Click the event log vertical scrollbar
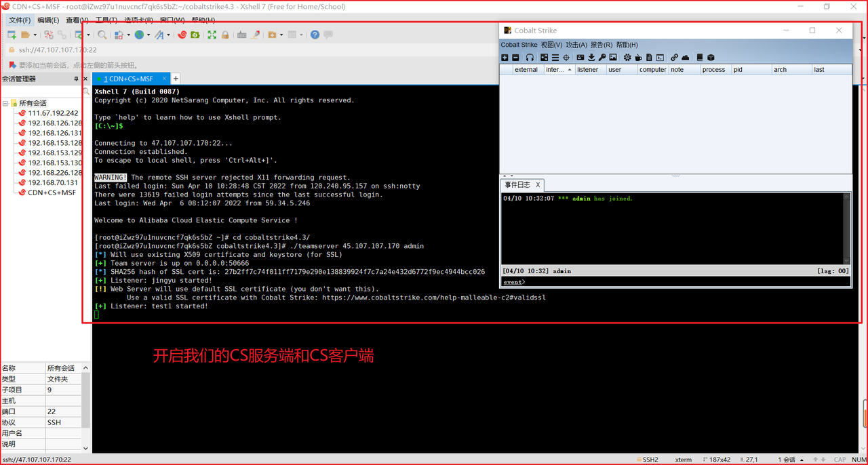This screenshot has height=465, width=868. [846, 228]
